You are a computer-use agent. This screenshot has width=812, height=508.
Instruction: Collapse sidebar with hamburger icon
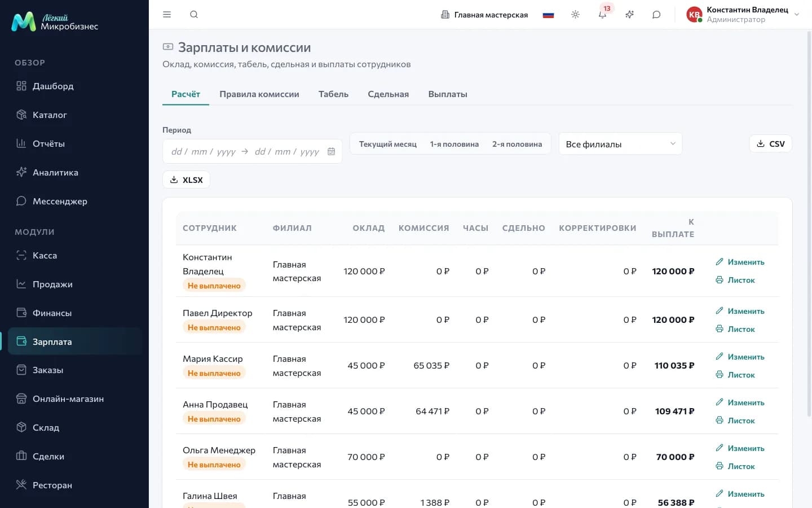pyautogui.click(x=167, y=15)
